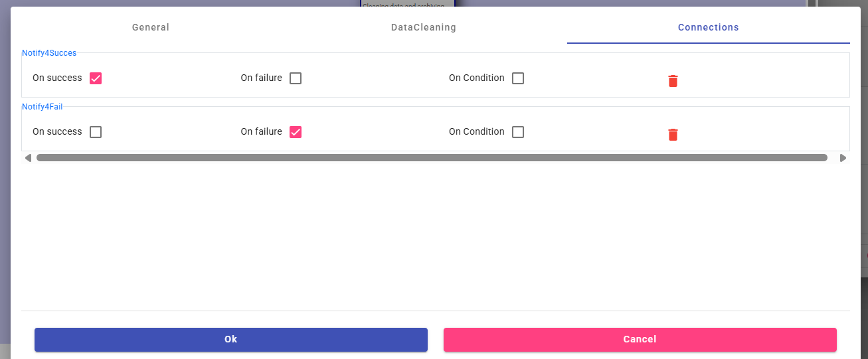Check On success box for Notify4Fail
Image resolution: width=868 pixels, height=359 pixels.
pyautogui.click(x=96, y=132)
